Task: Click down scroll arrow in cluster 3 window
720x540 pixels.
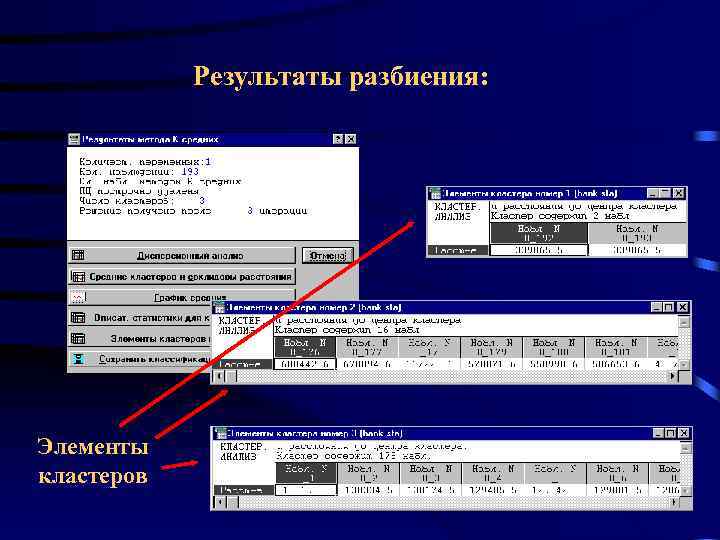Action: coord(685,490)
